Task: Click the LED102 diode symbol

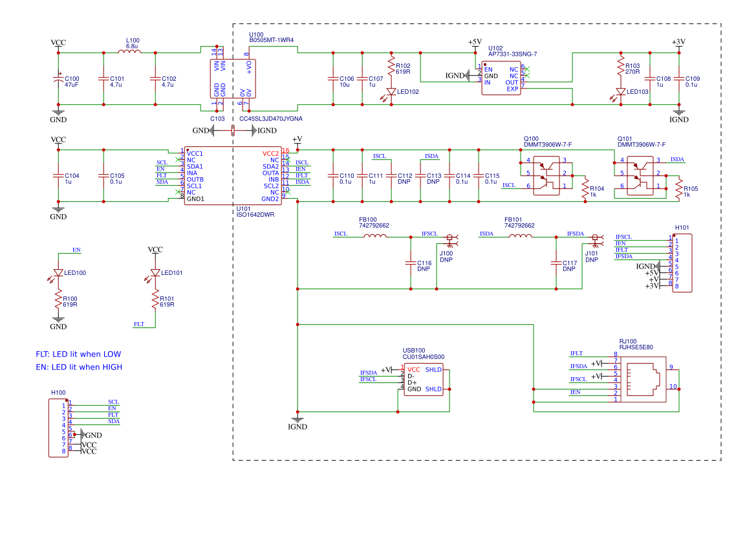Action: tap(390, 92)
